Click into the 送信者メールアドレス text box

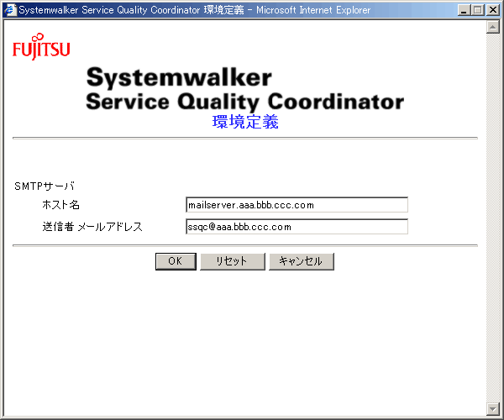click(x=296, y=227)
